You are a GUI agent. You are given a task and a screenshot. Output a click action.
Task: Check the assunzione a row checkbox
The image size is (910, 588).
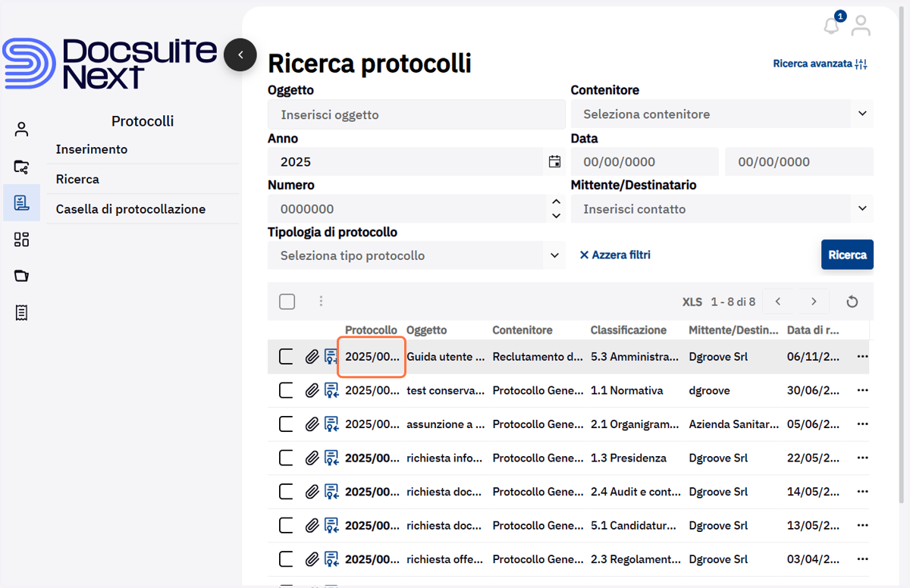pyautogui.click(x=286, y=424)
